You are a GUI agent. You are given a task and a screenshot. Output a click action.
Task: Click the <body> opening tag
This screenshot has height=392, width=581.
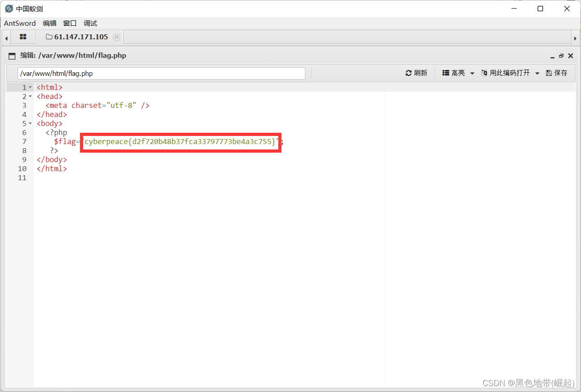pyautogui.click(x=50, y=124)
